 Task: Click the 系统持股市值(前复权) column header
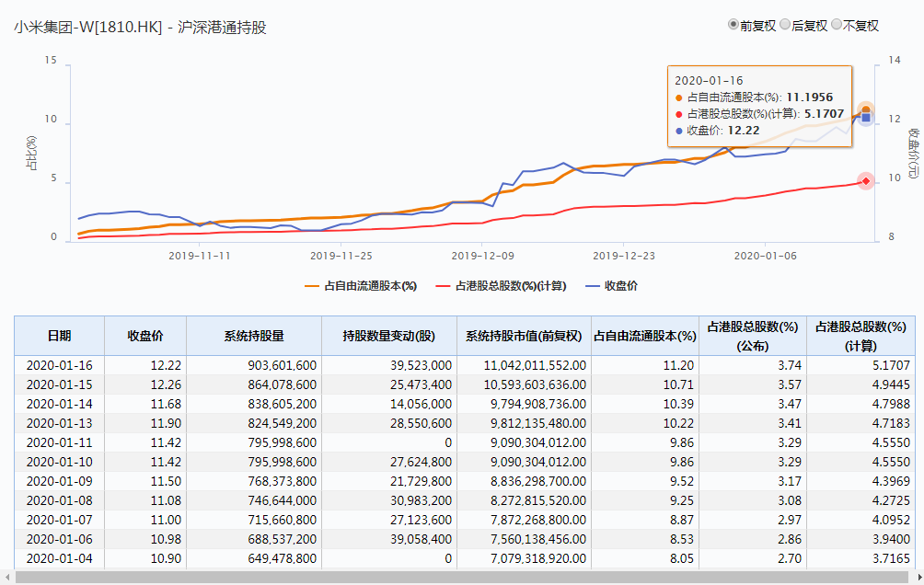524,336
